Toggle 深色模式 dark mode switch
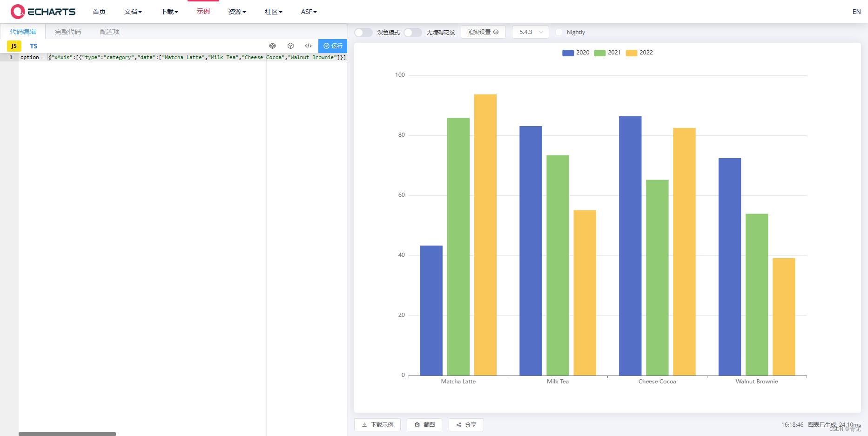The image size is (868, 436). point(363,32)
